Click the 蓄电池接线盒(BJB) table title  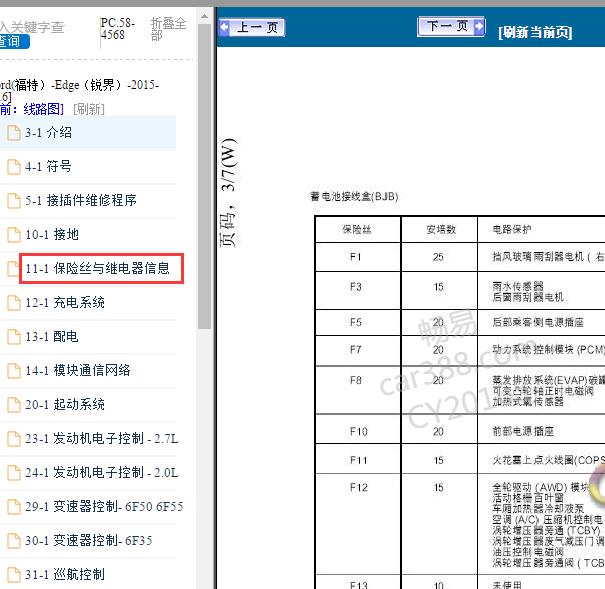[x=354, y=197]
